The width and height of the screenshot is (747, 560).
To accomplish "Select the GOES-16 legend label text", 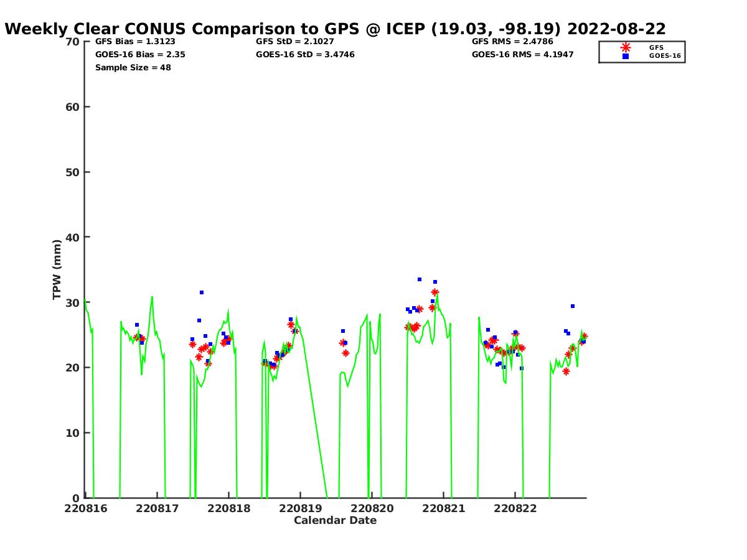I will (664, 56).
